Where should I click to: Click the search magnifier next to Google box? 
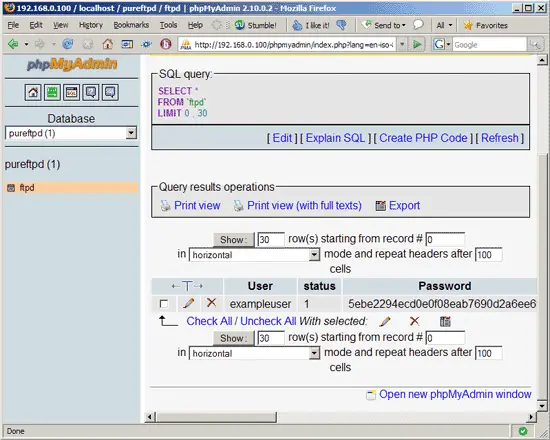pyautogui.click(x=535, y=45)
